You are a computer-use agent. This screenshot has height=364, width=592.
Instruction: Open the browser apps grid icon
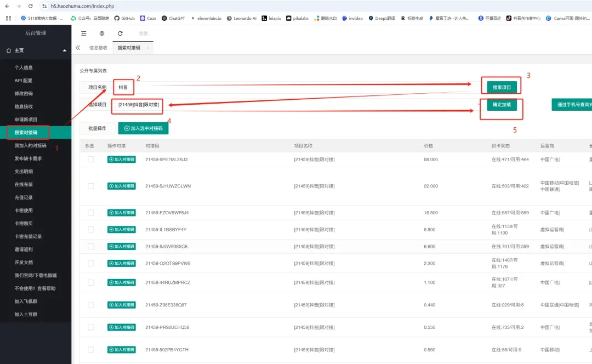(x=8, y=18)
